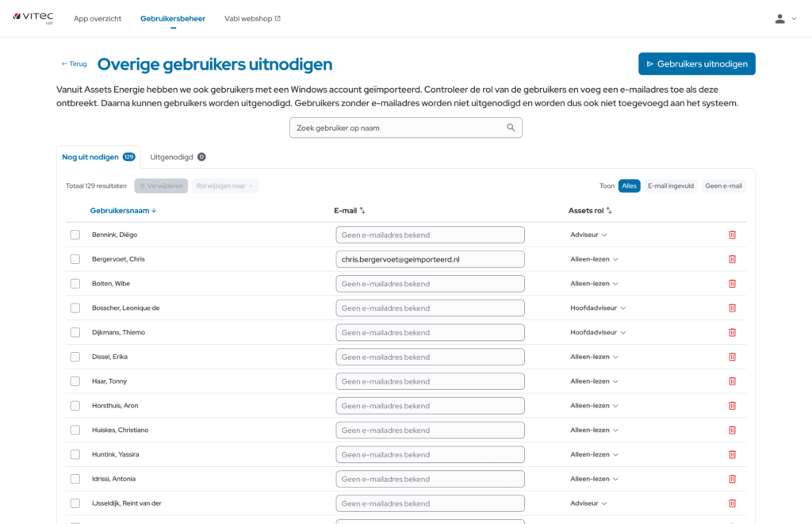Click trash icon for Bergervoet, Chris
This screenshot has width=812, height=524.
[732, 259]
